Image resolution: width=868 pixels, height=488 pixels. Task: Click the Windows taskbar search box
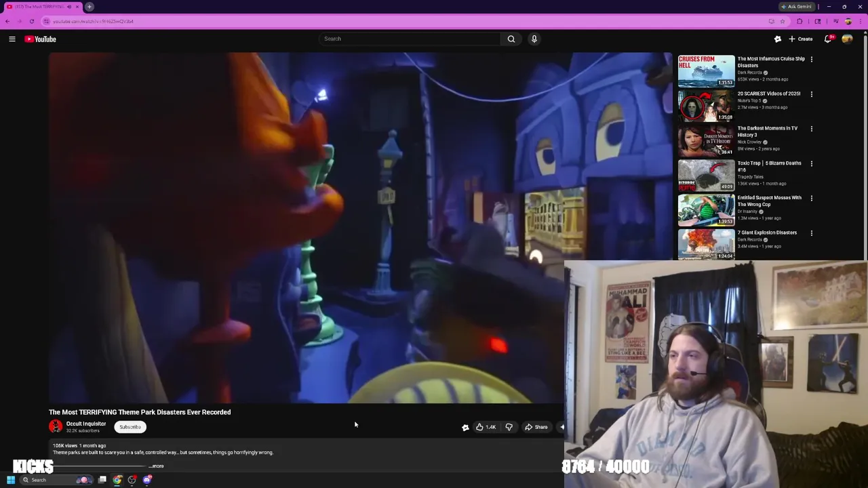pyautogui.click(x=57, y=480)
